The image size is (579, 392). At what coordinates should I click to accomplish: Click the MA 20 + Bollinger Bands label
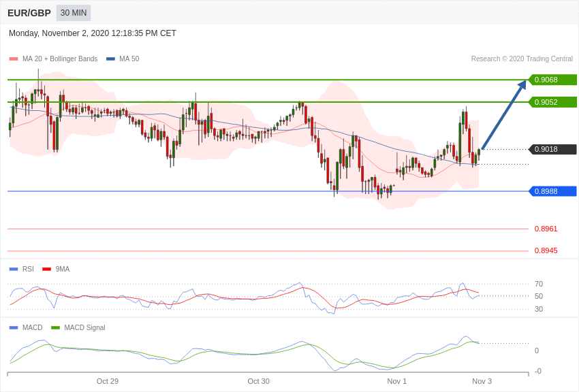tap(60, 59)
